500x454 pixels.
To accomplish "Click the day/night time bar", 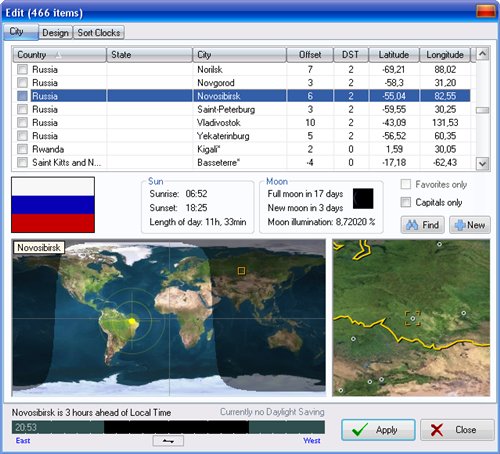I will pos(168,427).
